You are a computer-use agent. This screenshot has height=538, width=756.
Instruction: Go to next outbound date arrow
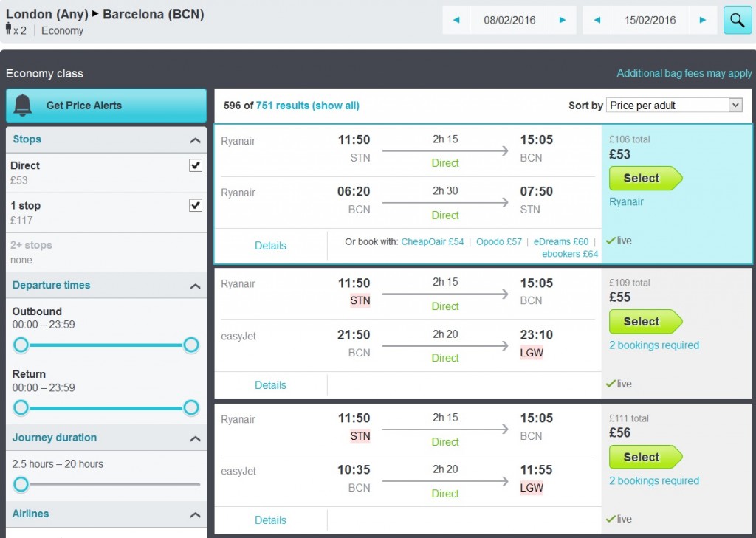562,20
